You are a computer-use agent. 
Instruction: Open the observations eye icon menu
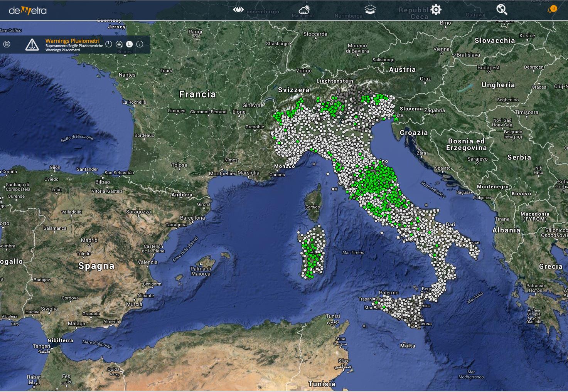[238, 10]
